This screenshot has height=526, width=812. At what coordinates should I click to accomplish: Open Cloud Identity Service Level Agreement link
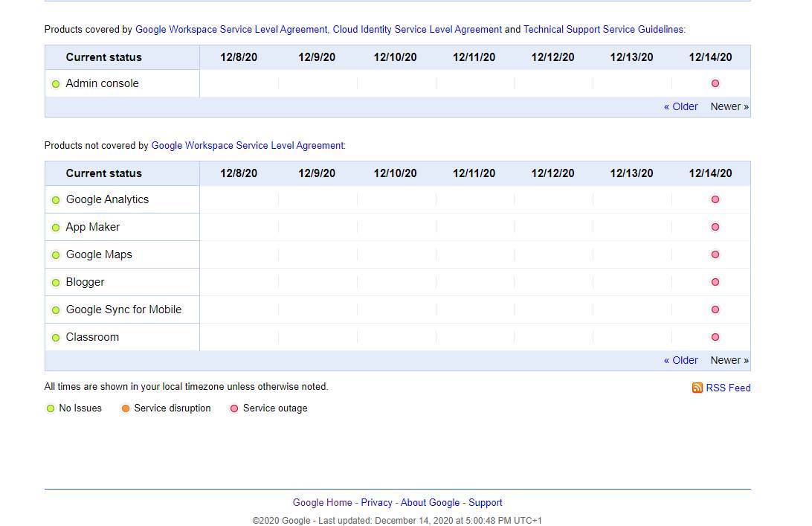(417, 30)
